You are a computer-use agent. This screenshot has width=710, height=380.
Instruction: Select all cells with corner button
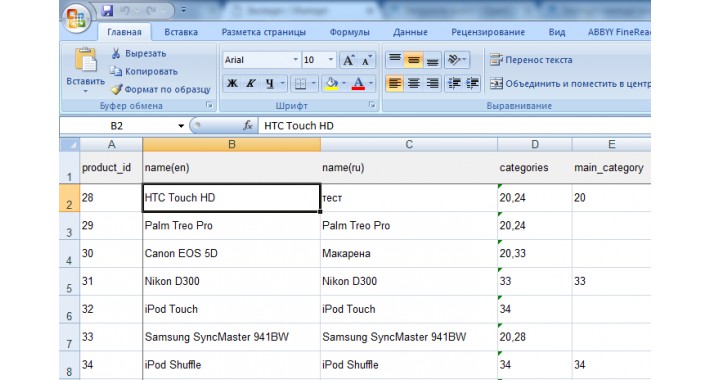coord(69,144)
